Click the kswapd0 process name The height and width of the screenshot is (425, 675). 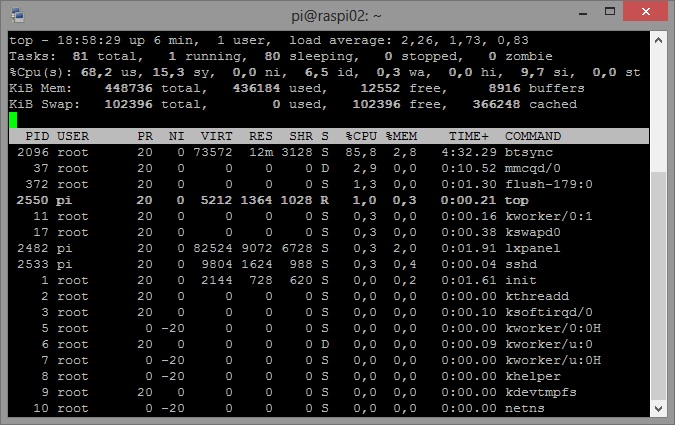click(x=533, y=233)
